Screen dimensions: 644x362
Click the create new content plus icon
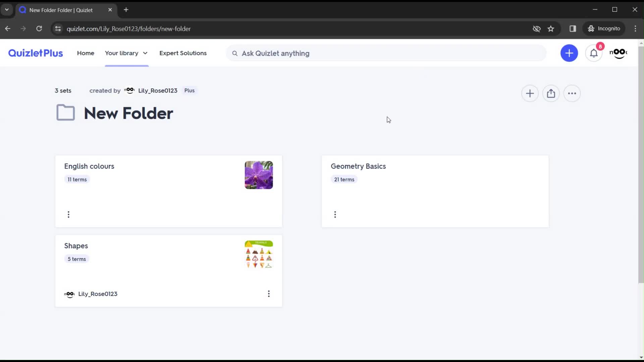click(x=569, y=53)
